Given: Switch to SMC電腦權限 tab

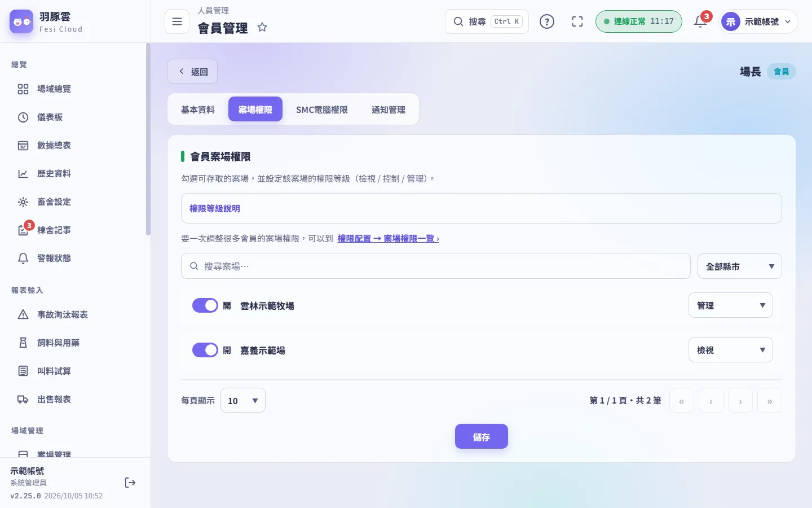Looking at the screenshot, I should tap(322, 110).
